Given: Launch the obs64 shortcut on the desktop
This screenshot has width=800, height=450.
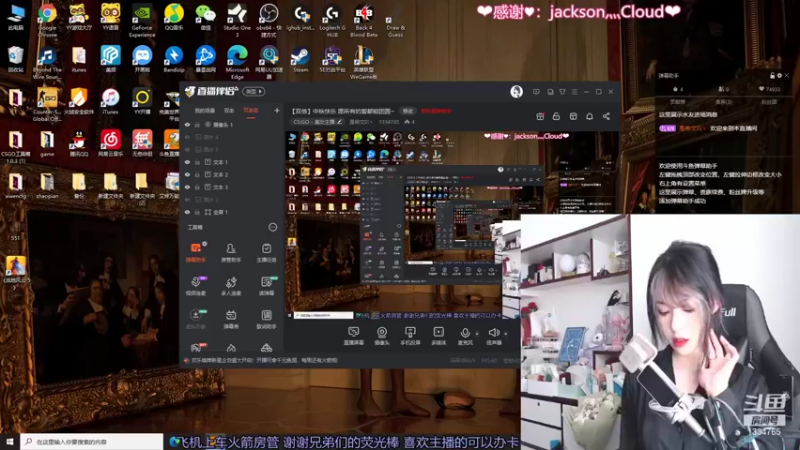Looking at the screenshot, I should (268, 20).
